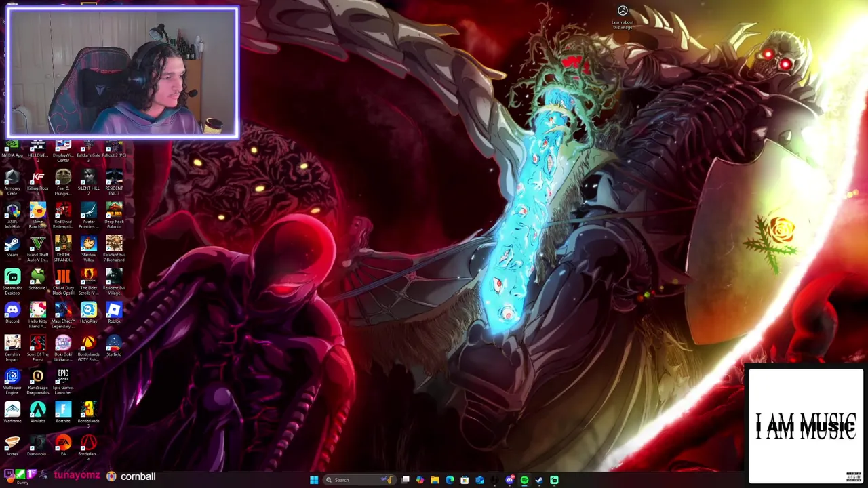868x488 pixels.
Task: Open Discord taskbar icon with notification
Action: pyautogui.click(x=509, y=480)
